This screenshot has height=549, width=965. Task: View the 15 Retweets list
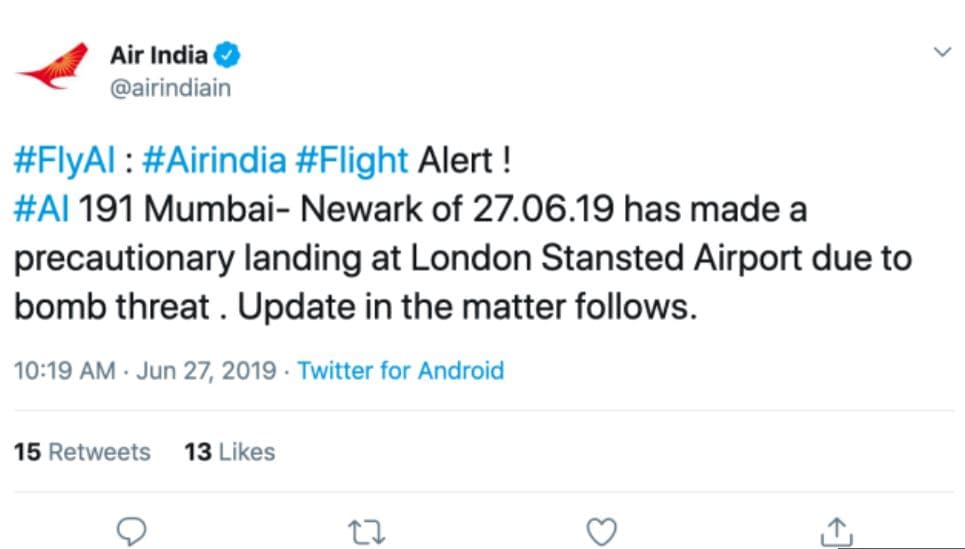[x=82, y=452]
